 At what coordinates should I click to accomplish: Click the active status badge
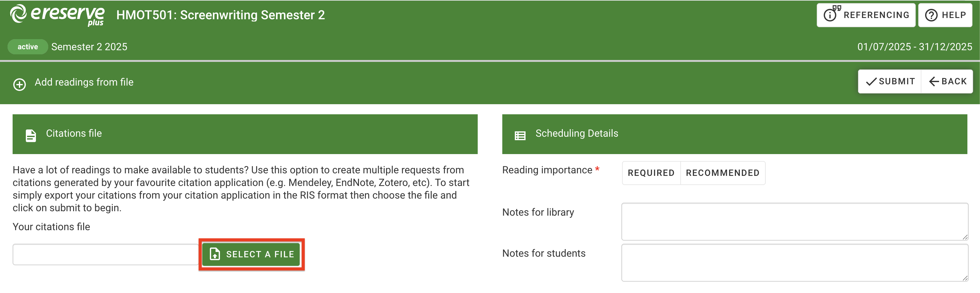tap(27, 46)
